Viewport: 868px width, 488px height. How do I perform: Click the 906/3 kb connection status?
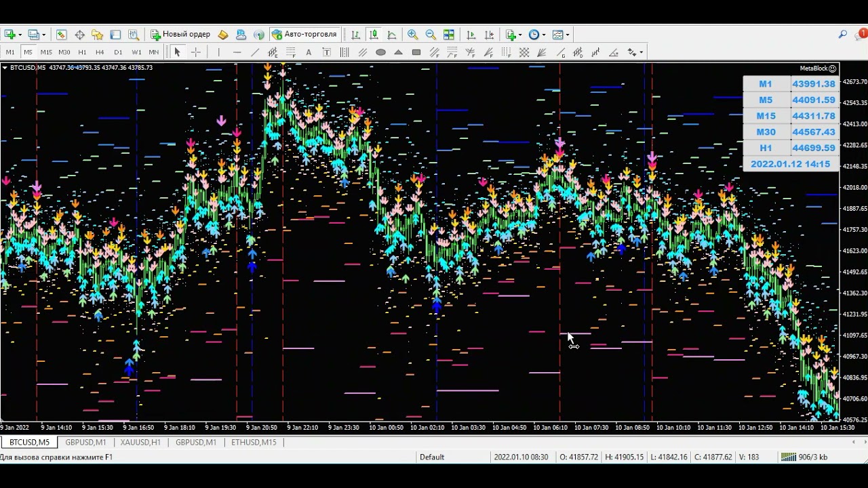[x=804, y=457]
